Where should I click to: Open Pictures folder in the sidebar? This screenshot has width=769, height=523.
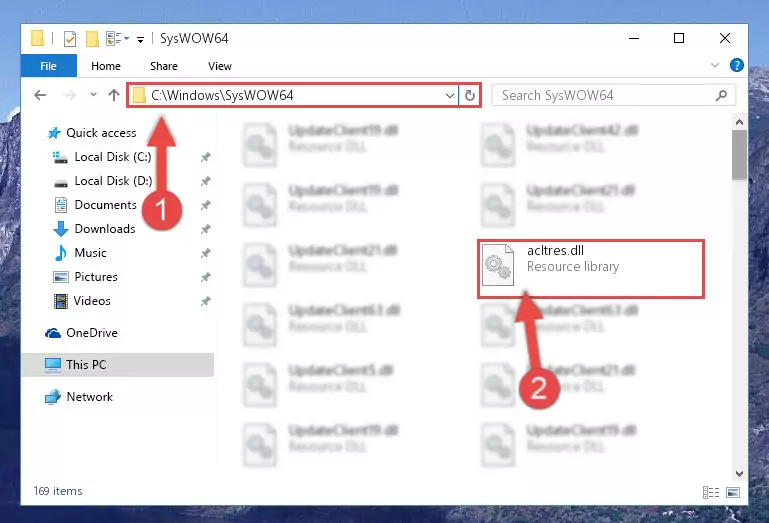coord(85,277)
